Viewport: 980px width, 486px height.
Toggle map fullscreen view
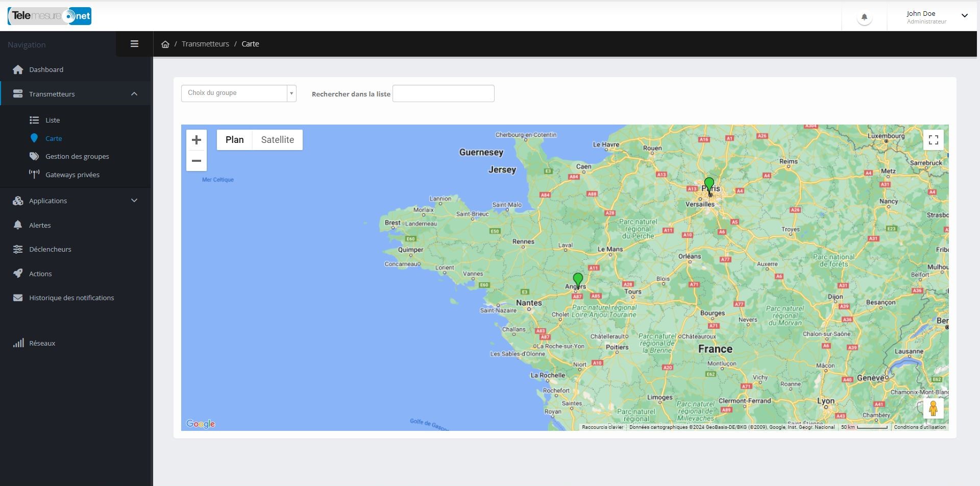[x=934, y=140]
